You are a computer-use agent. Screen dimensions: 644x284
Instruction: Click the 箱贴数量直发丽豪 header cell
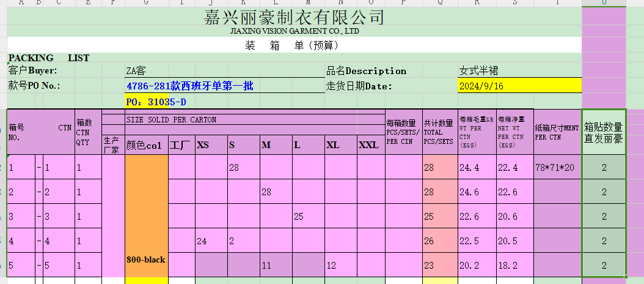point(604,133)
